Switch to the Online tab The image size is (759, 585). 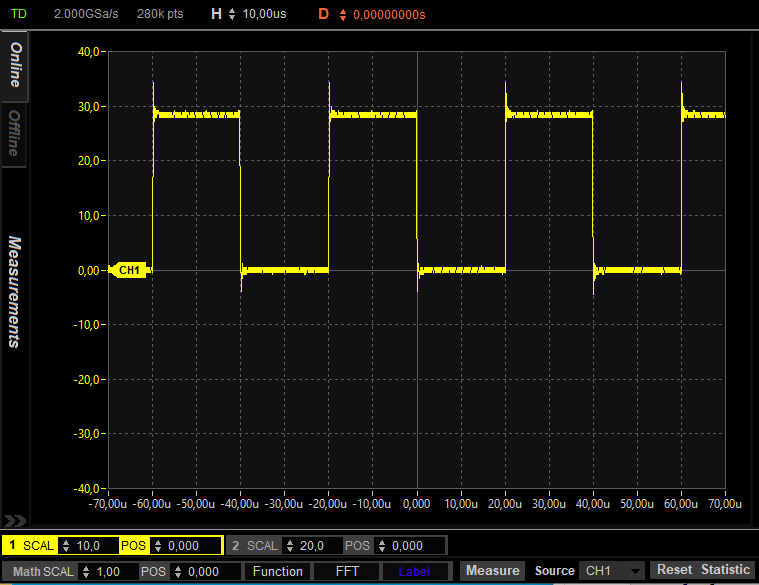pyautogui.click(x=15, y=65)
